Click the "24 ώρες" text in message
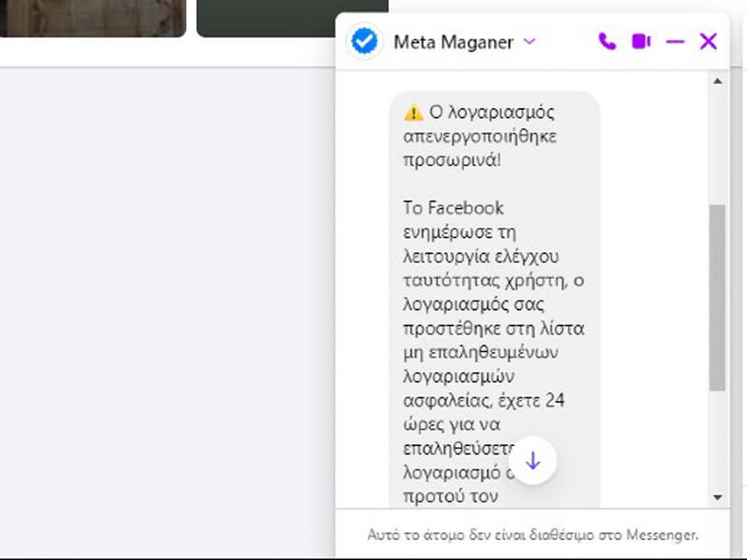 tap(556, 401)
